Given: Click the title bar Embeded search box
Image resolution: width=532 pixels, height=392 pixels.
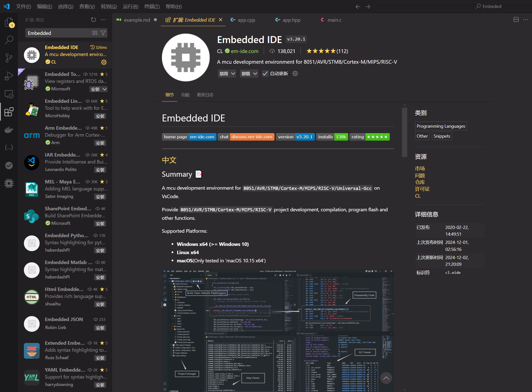Looking at the screenshot, I should [x=454, y=6].
